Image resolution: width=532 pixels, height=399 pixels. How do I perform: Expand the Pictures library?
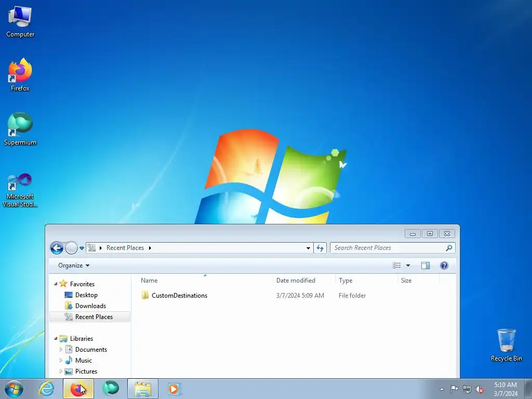click(x=61, y=371)
